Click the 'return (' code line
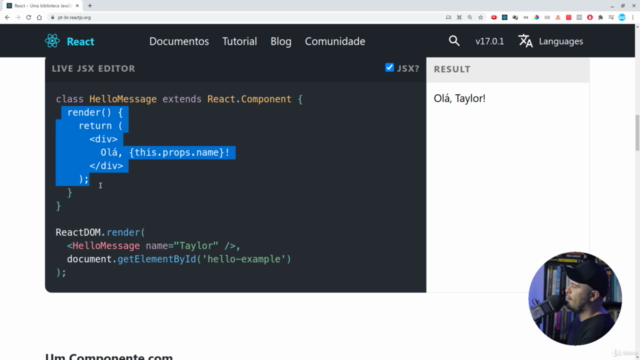Viewport: 640px width, 360px height. pos(100,126)
